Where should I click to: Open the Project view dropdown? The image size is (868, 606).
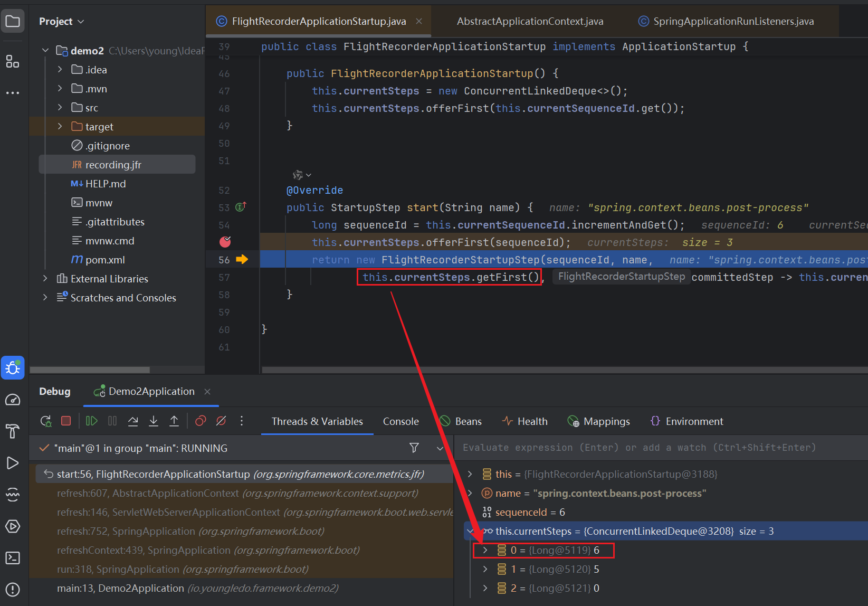tap(62, 21)
